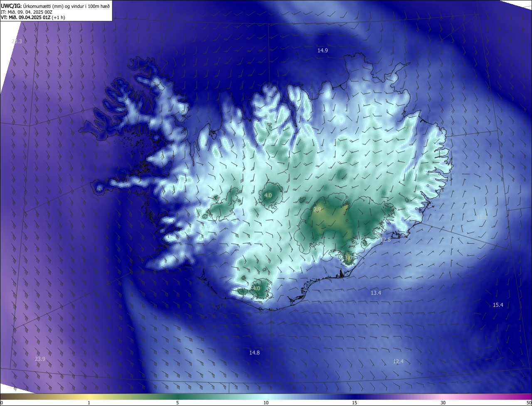Click the 13.4 value label over the sea

pos(376,293)
